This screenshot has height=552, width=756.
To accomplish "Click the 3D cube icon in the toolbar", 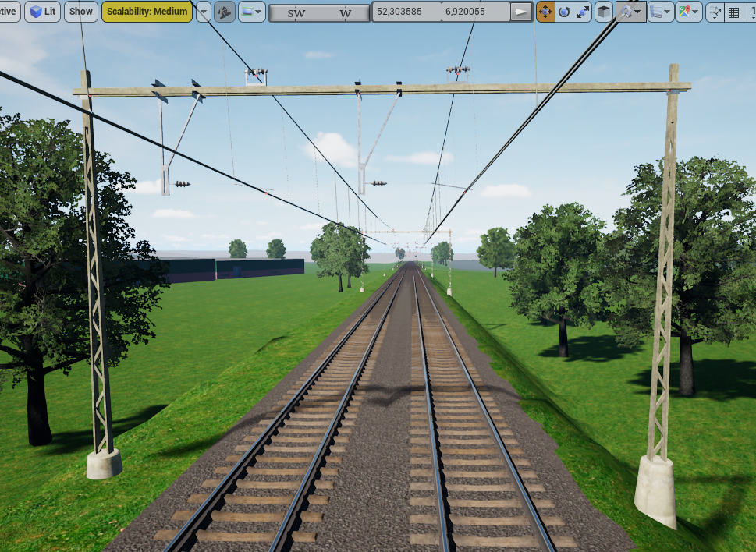I will pos(604,12).
